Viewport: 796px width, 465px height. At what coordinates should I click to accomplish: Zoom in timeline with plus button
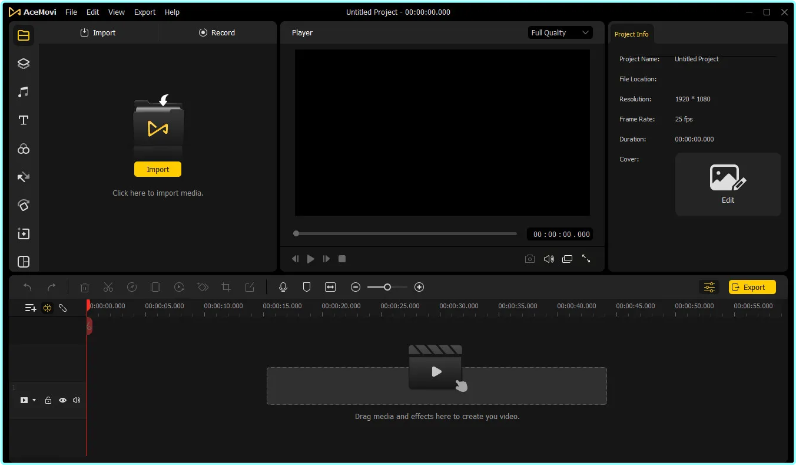tap(419, 287)
